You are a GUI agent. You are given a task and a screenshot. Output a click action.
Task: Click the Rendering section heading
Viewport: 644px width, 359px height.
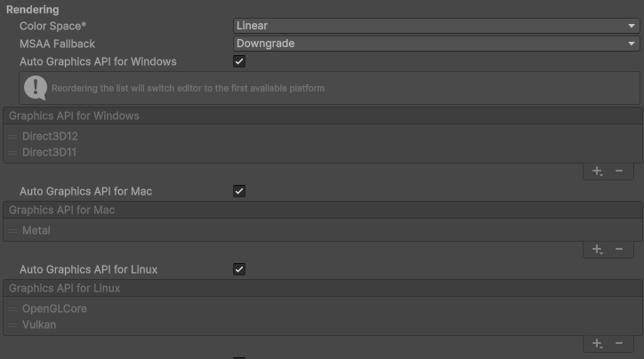pyautogui.click(x=32, y=10)
